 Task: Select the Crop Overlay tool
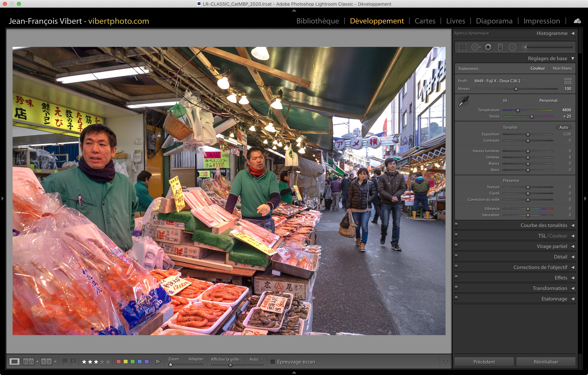click(462, 47)
